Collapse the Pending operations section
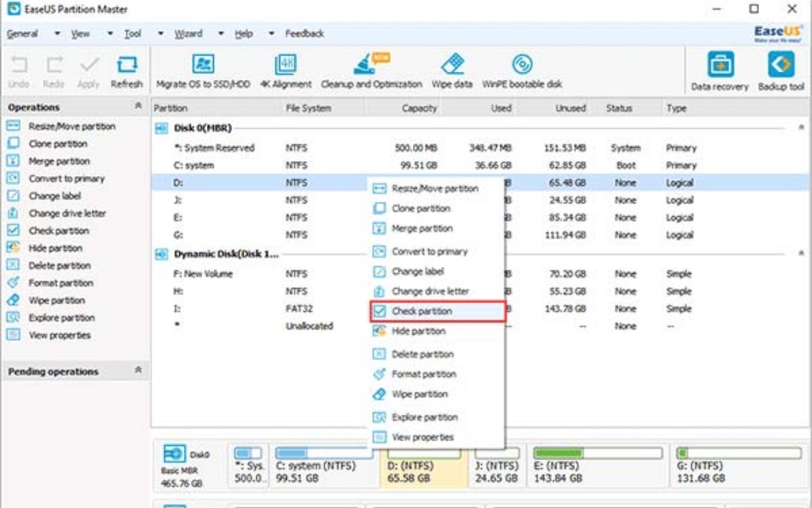 pyautogui.click(x=137, y=371)
